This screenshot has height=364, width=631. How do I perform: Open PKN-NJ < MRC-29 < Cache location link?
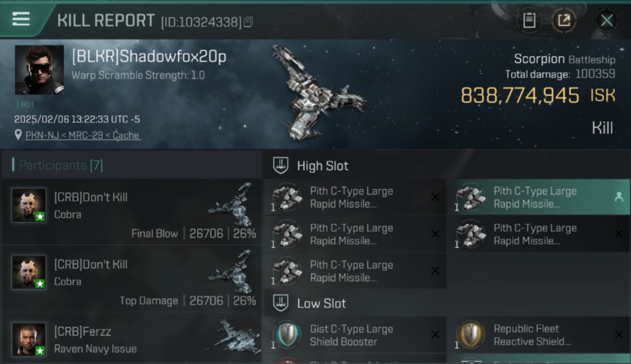tap(83, 135)
